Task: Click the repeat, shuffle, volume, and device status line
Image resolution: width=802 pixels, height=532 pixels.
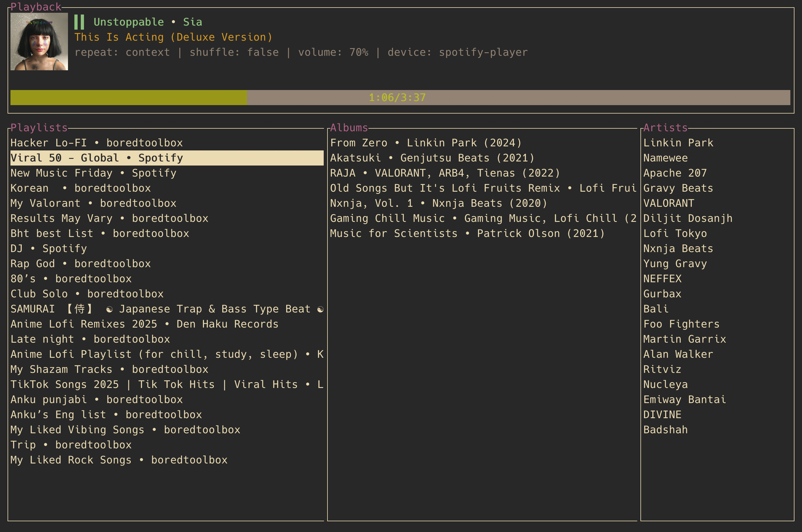Action: 301,52
